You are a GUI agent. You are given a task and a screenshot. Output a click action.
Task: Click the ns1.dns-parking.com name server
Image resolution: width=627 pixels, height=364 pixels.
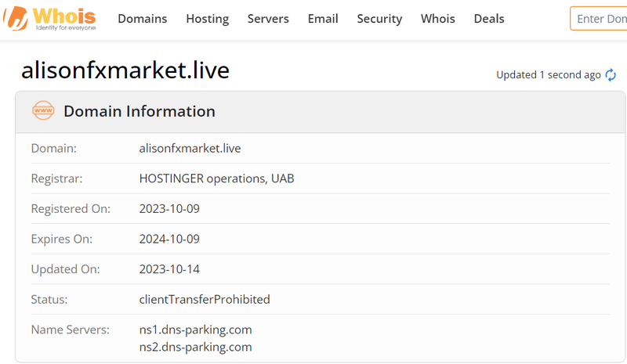(195, 330)
